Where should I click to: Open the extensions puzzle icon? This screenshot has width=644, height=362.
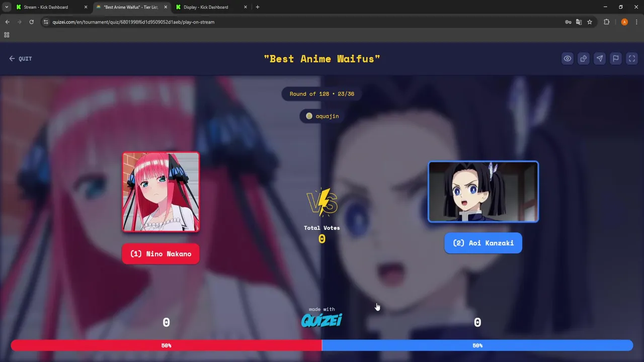[x=606, y=22]
